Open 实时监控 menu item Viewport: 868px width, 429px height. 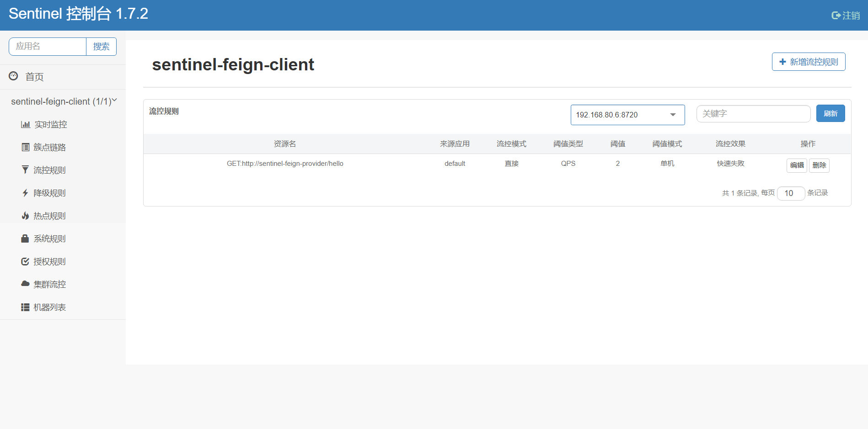[51, 124]
